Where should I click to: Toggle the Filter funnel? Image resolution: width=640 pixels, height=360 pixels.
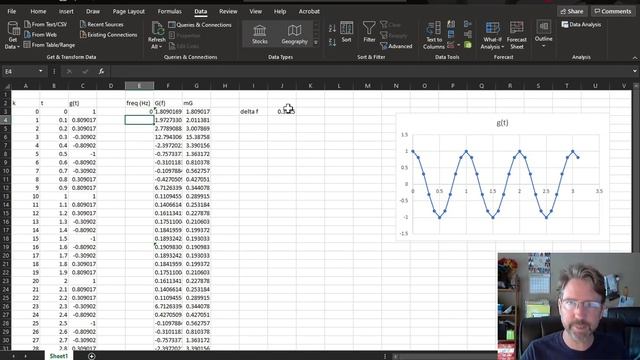point(369,32)
